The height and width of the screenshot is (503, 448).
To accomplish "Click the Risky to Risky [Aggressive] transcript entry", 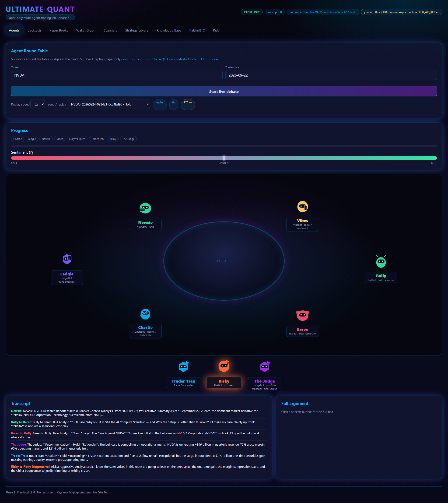I will [139, 469].
